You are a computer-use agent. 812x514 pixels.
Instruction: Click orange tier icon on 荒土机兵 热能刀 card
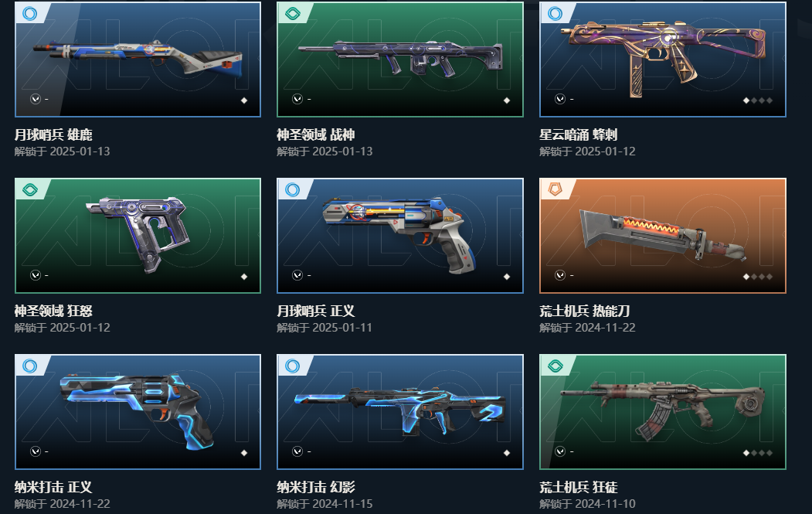coord(555,189)
